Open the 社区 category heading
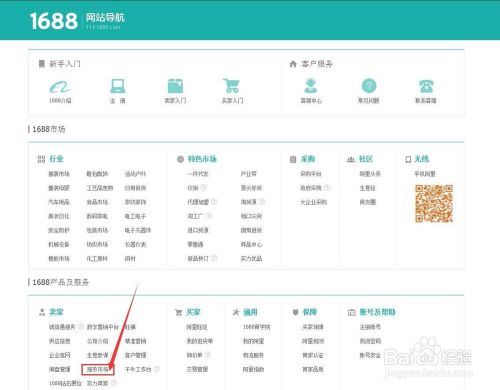This screenshot has height=390, width=500. [x=366, y=159]
